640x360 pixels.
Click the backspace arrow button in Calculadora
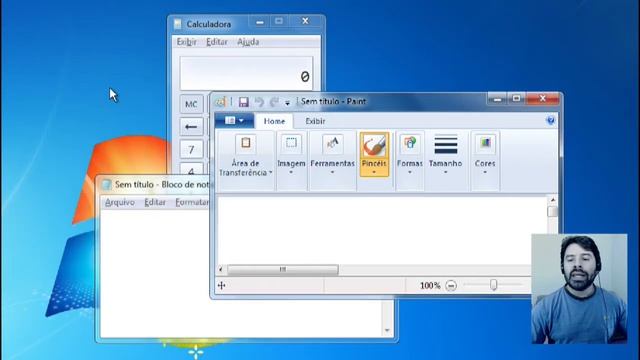click(x=191, y=127)
